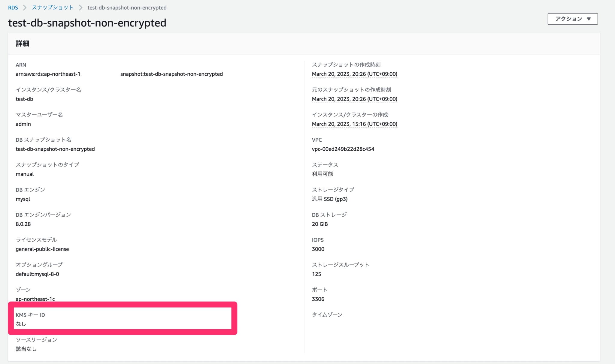Viewport: 615px width, 364px height.
Task: Click the VPC ID vpc-00ed249b22d28c454
Action: (343, 149)
